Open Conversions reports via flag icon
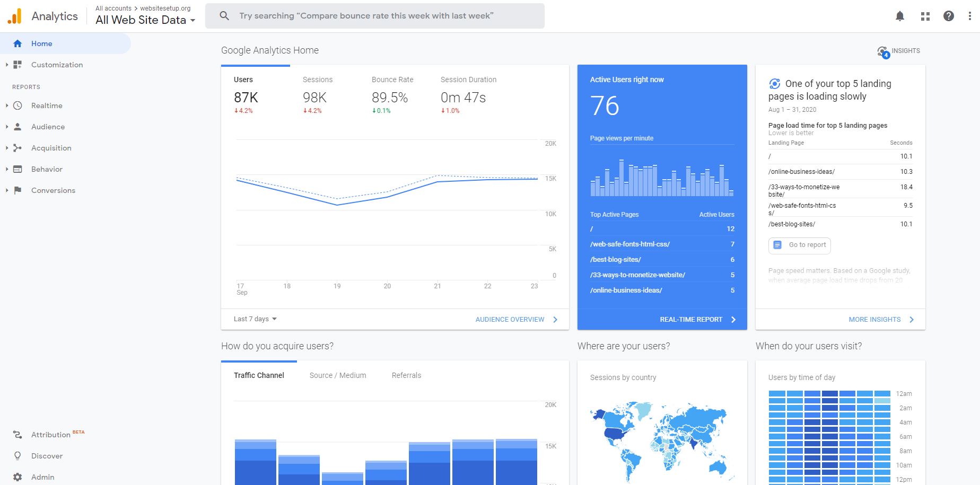The height and width of the screenshot is (485, 980). (x=17, y=190)
